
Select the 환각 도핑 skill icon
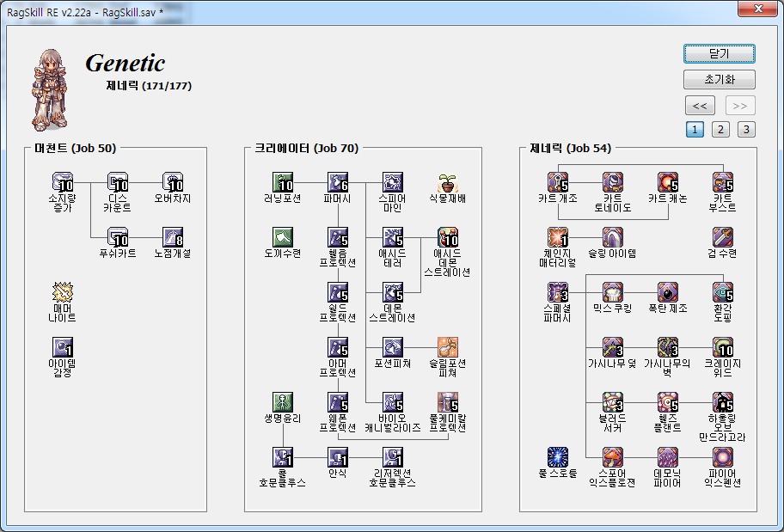[722, 292]
